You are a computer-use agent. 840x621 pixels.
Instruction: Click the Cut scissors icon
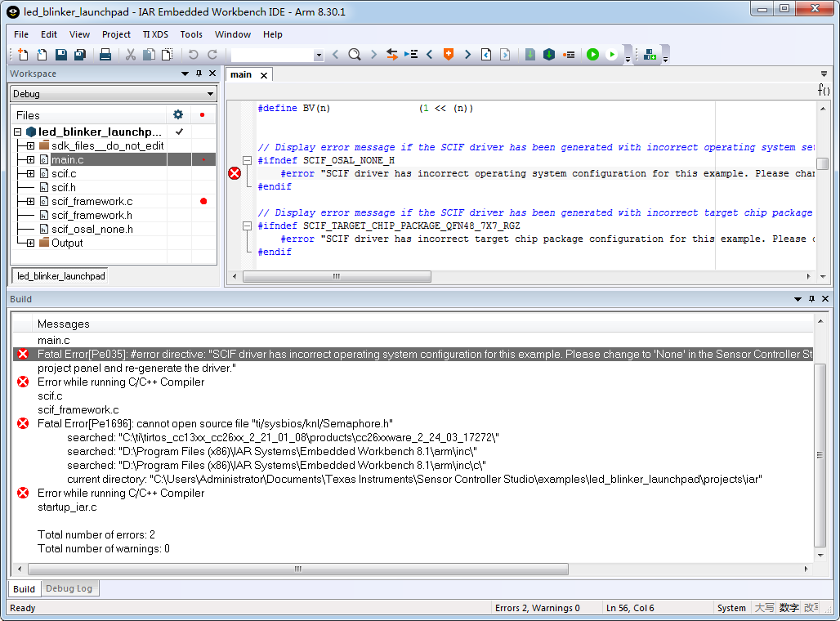point(131,54)
